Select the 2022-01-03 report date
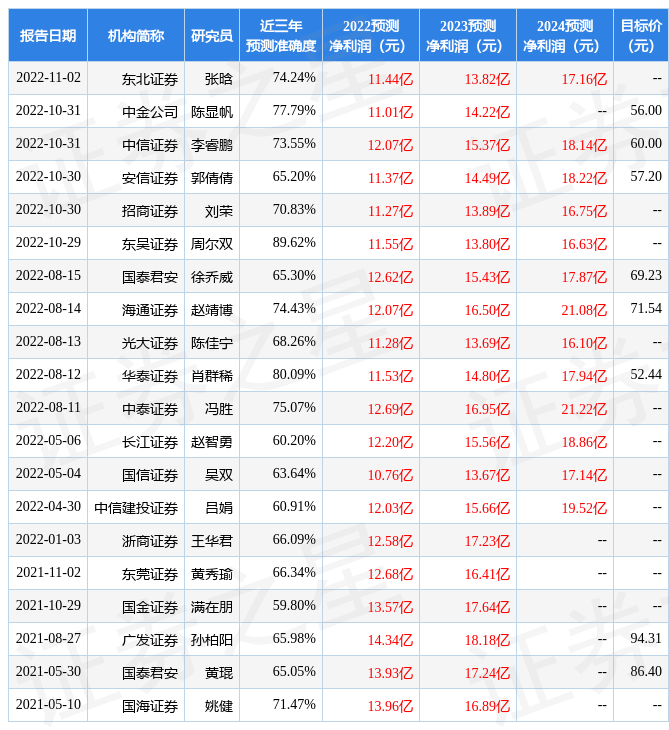The width and height of the screenshot is (669, 730). pos(48,540)
